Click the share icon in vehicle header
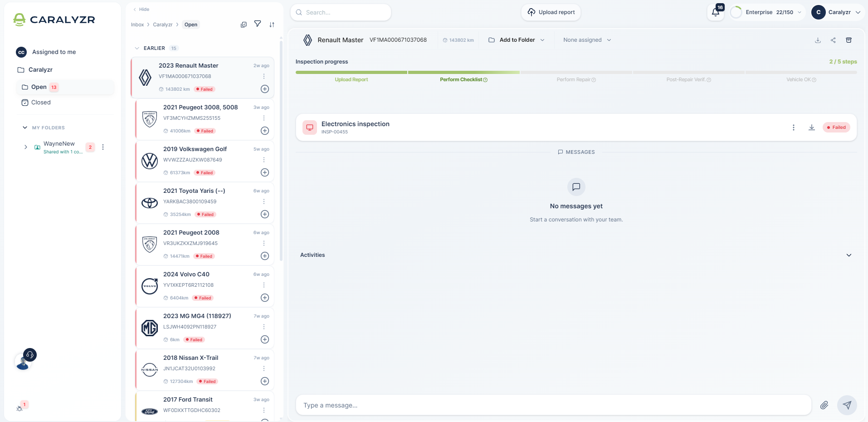868x422 pixels. pos(833,40)
